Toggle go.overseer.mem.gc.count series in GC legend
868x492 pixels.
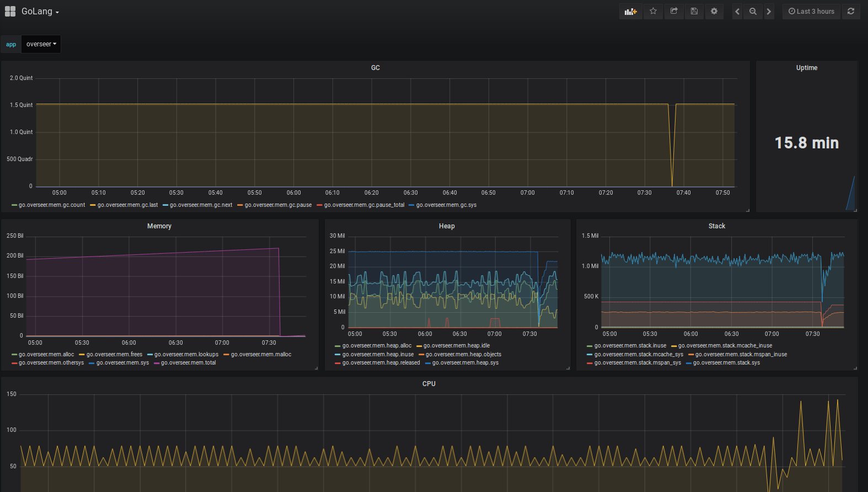tap(52, 205)
